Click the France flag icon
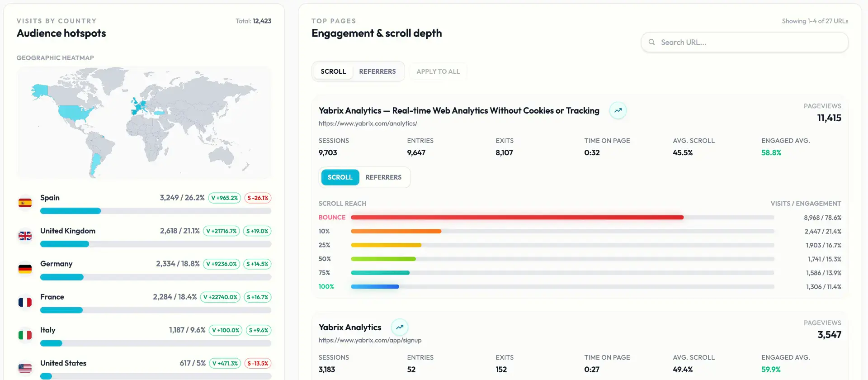This screenshot has width=868, height=380. coord(25,302)
